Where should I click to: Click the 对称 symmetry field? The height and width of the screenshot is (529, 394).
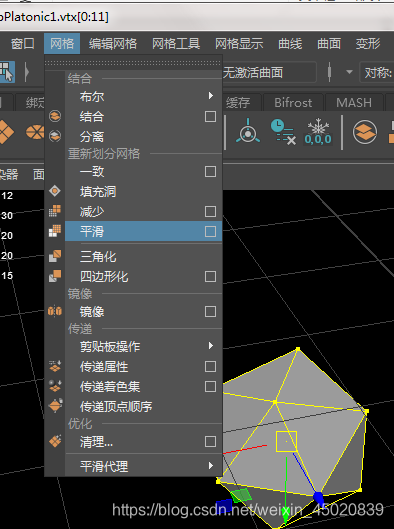coord(377,72)
